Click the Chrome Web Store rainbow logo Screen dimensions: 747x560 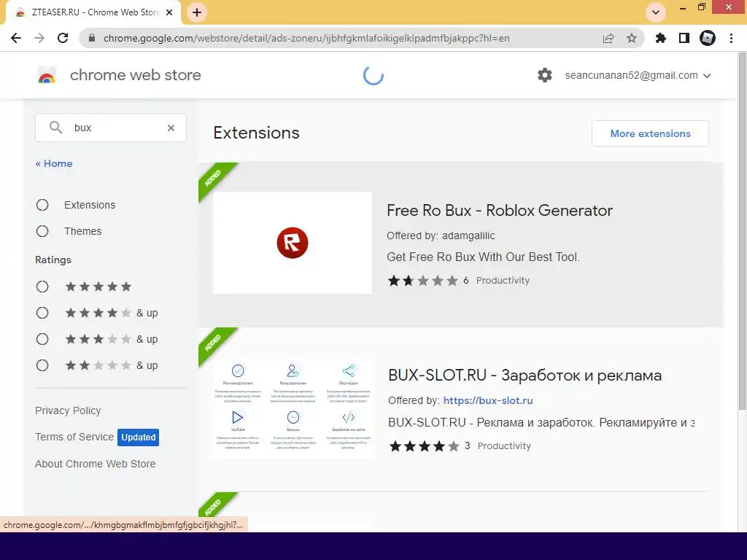(x=47, y=75)
